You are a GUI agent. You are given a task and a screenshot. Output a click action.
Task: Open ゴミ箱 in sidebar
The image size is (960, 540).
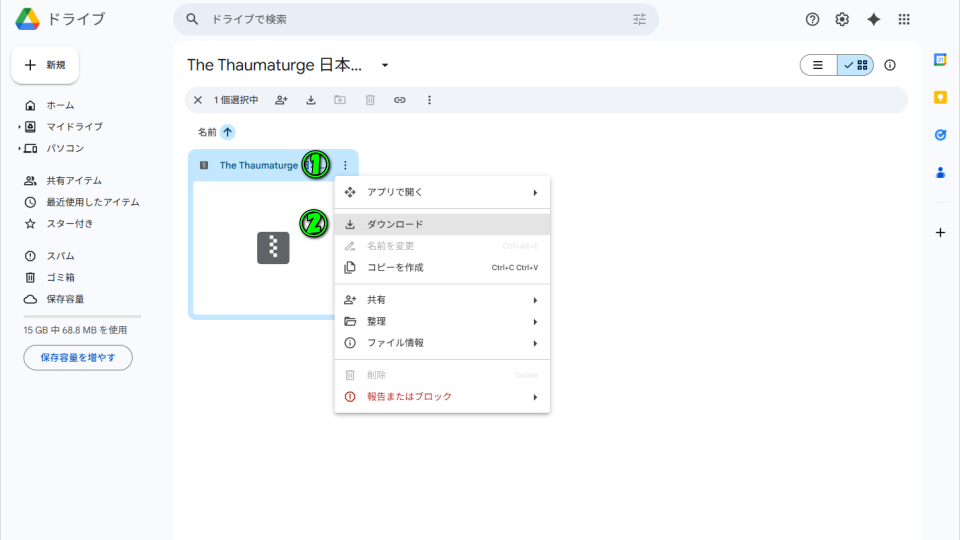60,277
